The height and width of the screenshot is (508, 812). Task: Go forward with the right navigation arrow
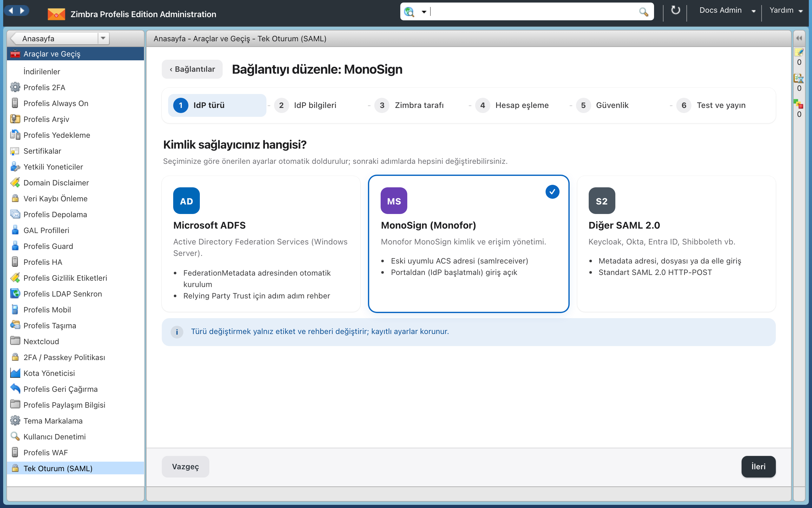coord(22,10)
